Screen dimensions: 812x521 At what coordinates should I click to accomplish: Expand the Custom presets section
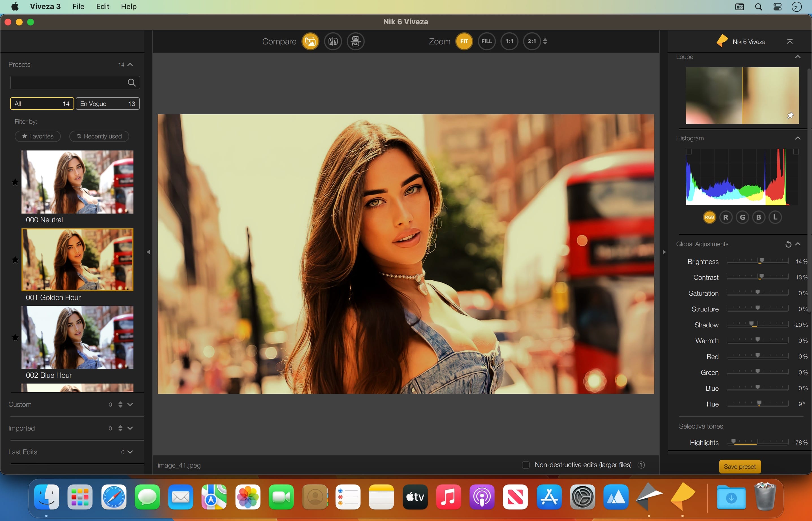pos(130,405)
